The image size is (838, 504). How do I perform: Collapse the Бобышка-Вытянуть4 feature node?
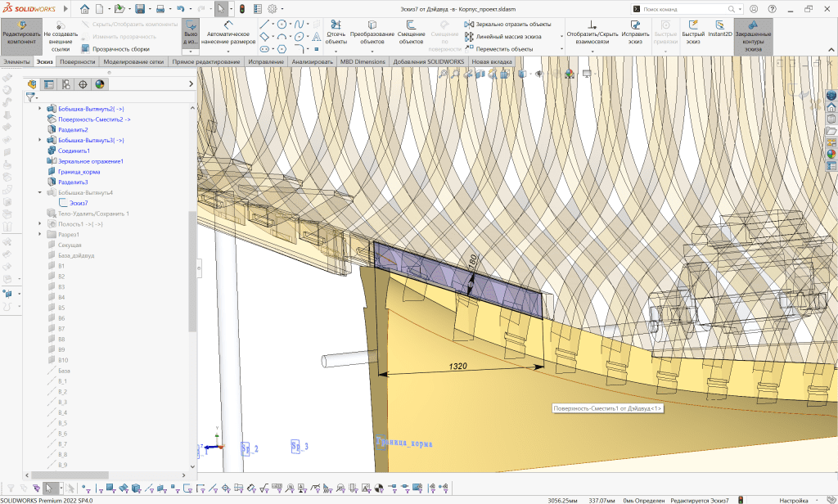(40, 192)
